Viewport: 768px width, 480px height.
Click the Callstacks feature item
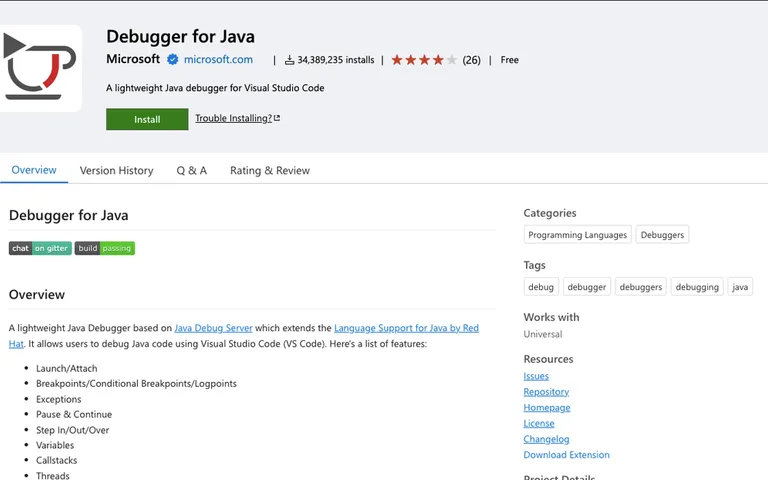[56, 460]
